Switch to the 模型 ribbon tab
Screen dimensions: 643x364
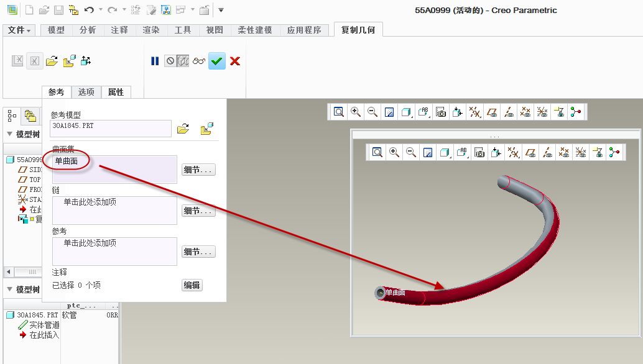coord(56,30)
